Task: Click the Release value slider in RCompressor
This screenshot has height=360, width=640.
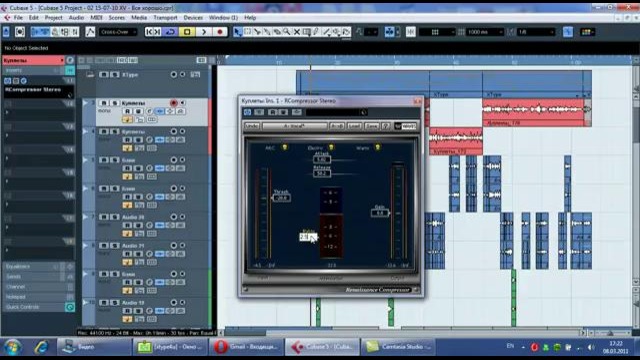Action: tap(322, 173)
